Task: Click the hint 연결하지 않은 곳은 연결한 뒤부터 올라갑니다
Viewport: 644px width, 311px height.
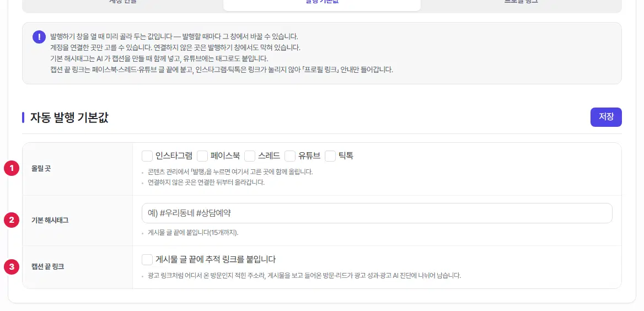Action: 206,183
